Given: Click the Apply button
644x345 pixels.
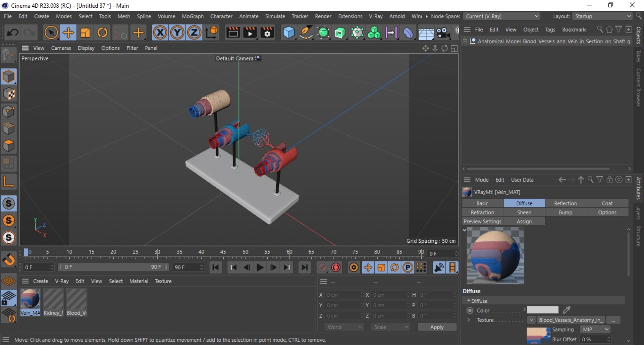Looking at the screenshot, I should 436,327.
